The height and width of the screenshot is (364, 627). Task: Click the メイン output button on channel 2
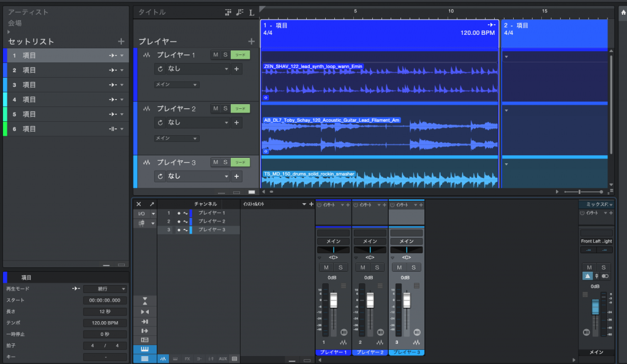pos(370,241)
